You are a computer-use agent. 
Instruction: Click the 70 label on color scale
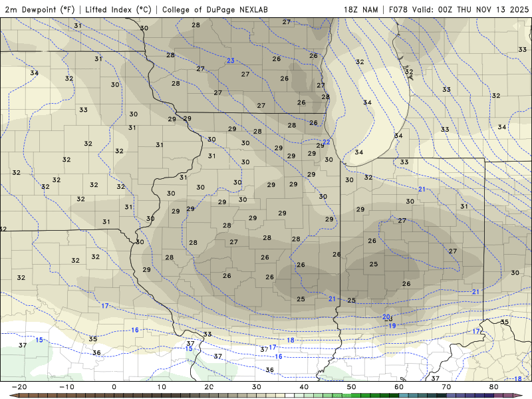tap(446, 387)
